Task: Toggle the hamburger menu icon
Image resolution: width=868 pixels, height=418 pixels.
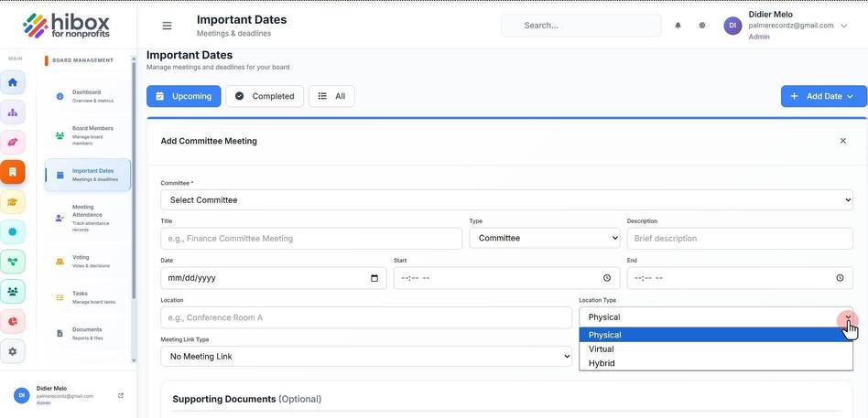Action: [168, 26]
